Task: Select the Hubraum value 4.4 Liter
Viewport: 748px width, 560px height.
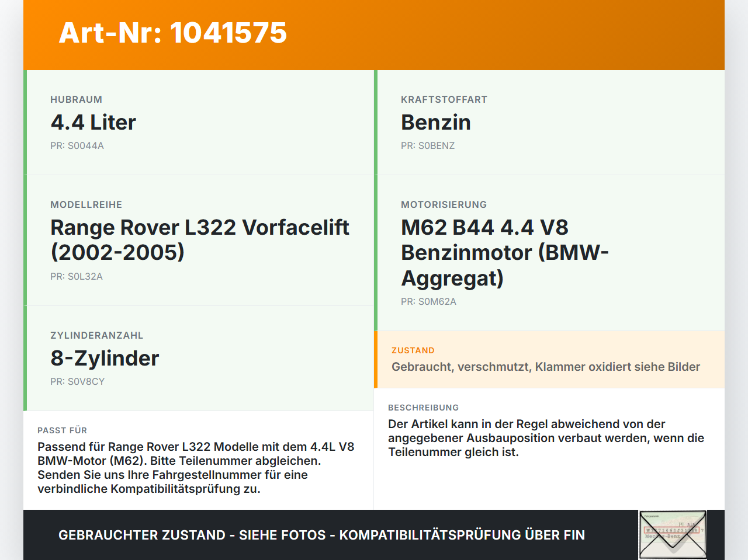Action: coord(93,122)
